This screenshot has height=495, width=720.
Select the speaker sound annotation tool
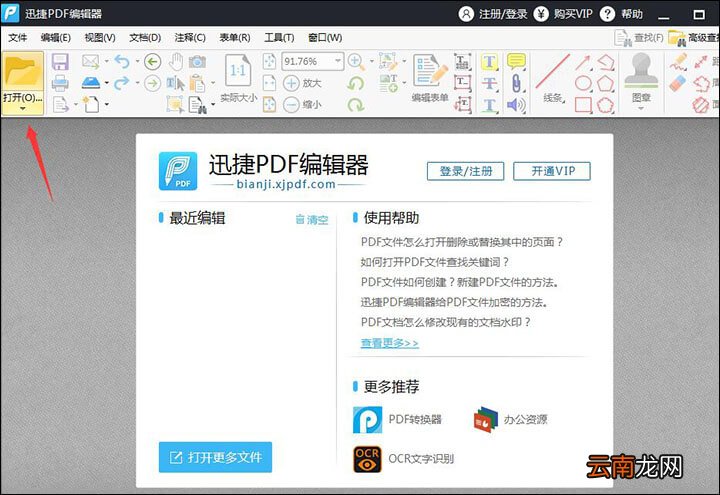pos(516,105)
